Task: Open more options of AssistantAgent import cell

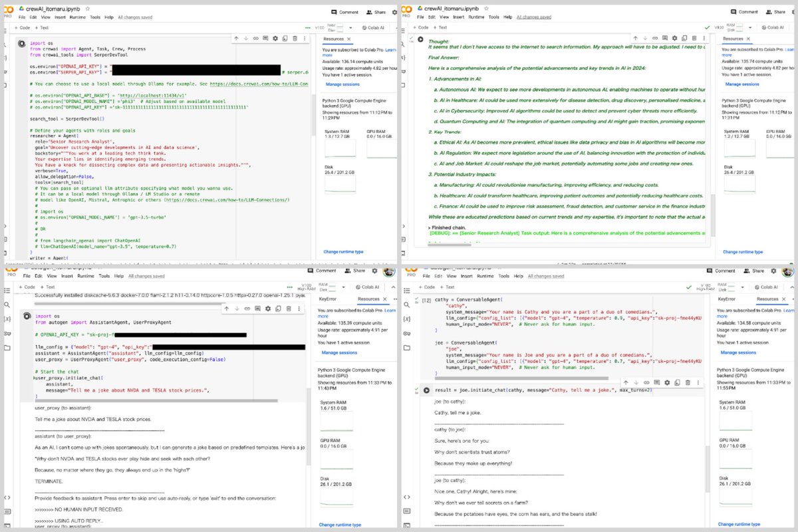Action: pos(299,309)
